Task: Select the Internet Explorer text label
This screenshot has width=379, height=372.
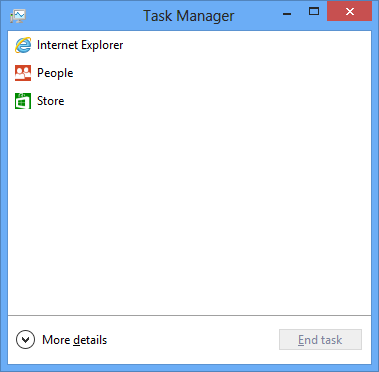Action: point(80,45)
